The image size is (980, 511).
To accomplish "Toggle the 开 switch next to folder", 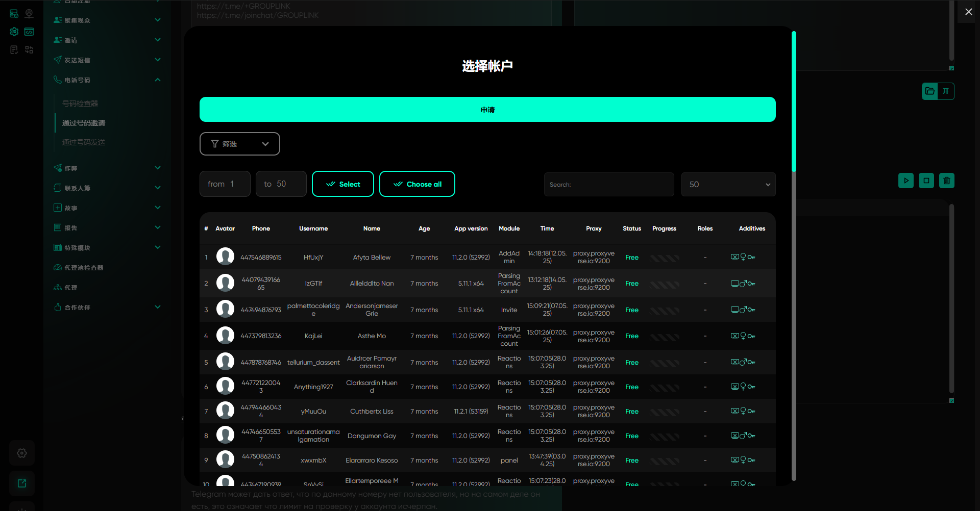I will coord(946,91).
